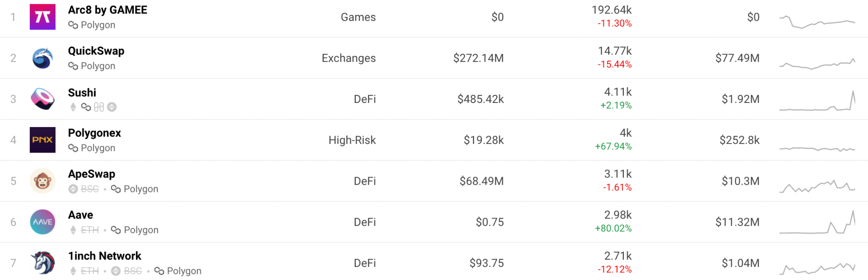This screenshot has width=868, height=280.
Task: Select the struck-through ETH chain under Aave
Action: coord(89,230)
